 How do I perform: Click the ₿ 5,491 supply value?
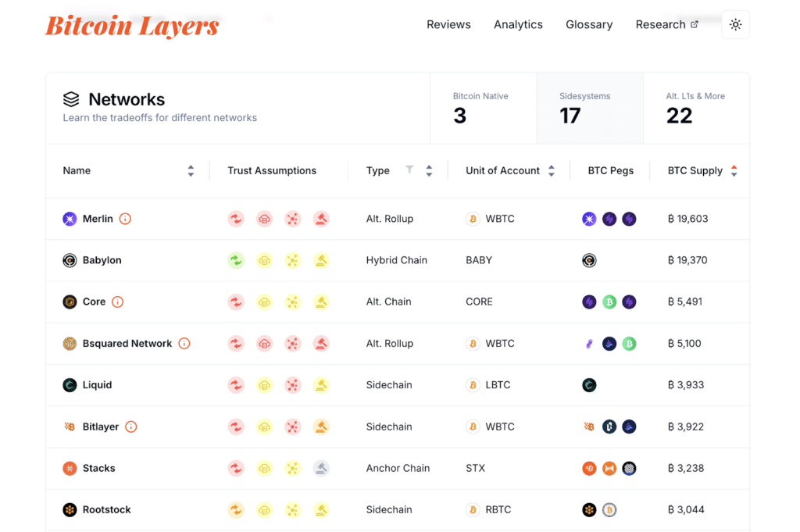(x=684, y=302)
